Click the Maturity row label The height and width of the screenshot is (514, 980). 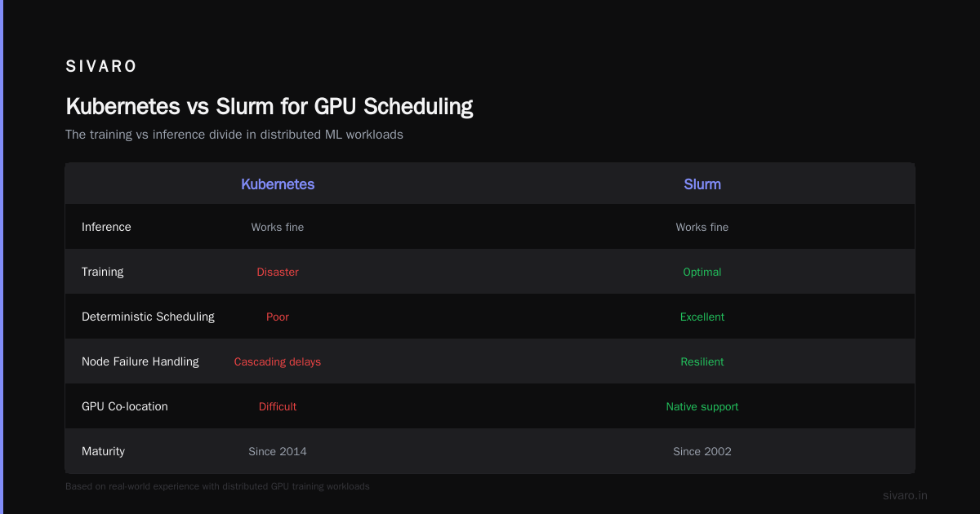(103, 451)
